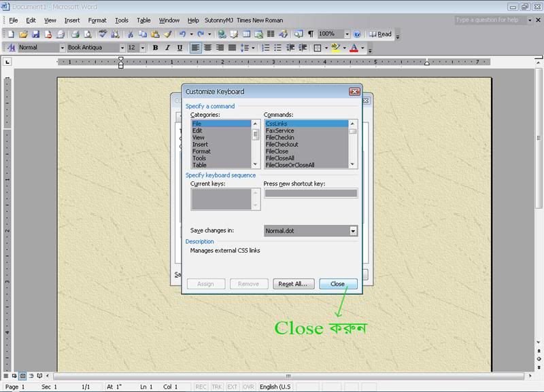Toggle Italic formatting button
Viewport: 544px width, 392px height.
168,48
